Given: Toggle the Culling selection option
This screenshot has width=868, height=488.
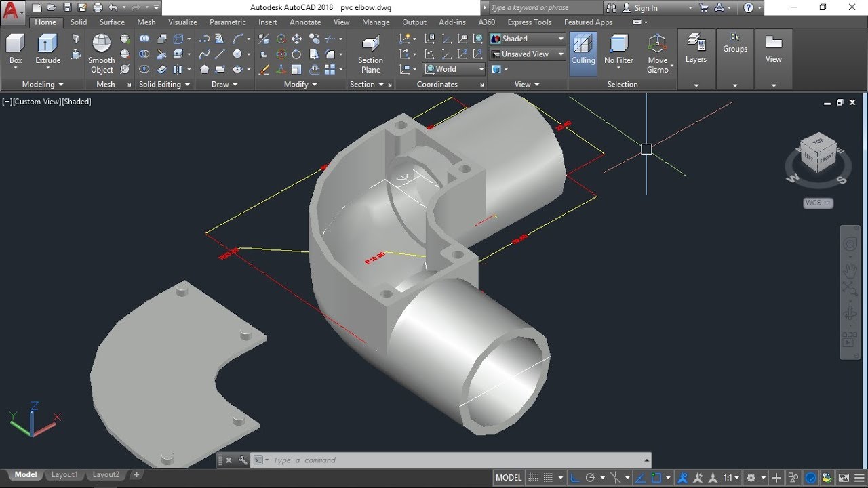Looking at the screenshot, I should point(583,52).
